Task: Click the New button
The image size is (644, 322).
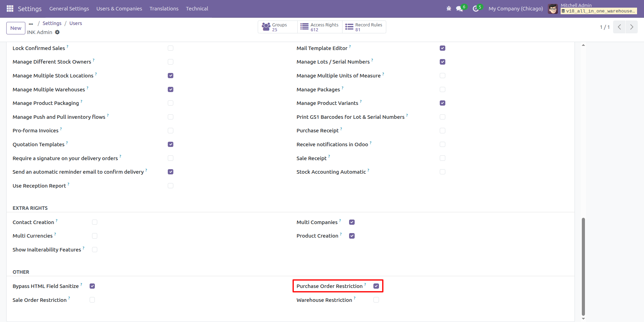Action: pyautogui.click(x=16, y=28)
